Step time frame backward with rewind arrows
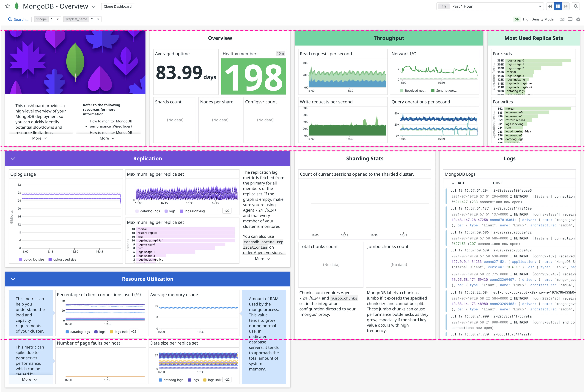585x392 pixels. tap(550, 6)
